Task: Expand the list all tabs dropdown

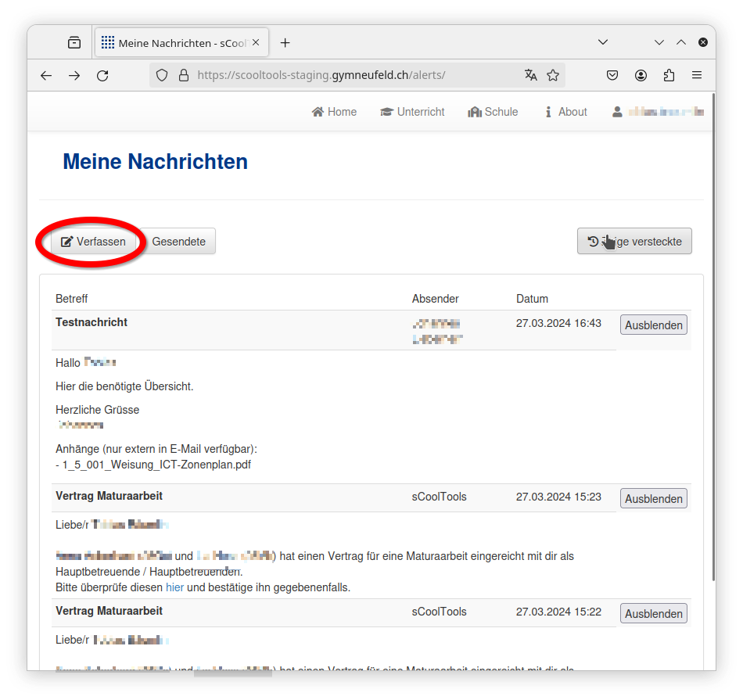Action: point(603,42)
